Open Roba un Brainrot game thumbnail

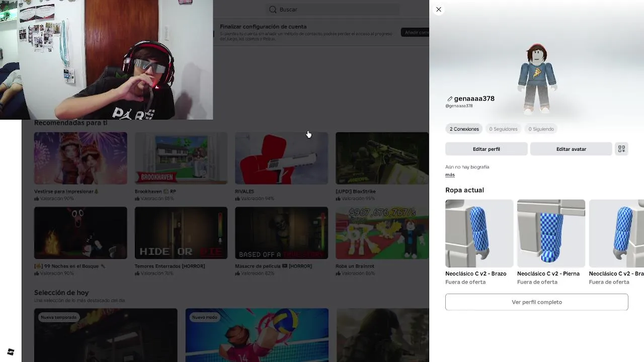[x=382, y=233]
